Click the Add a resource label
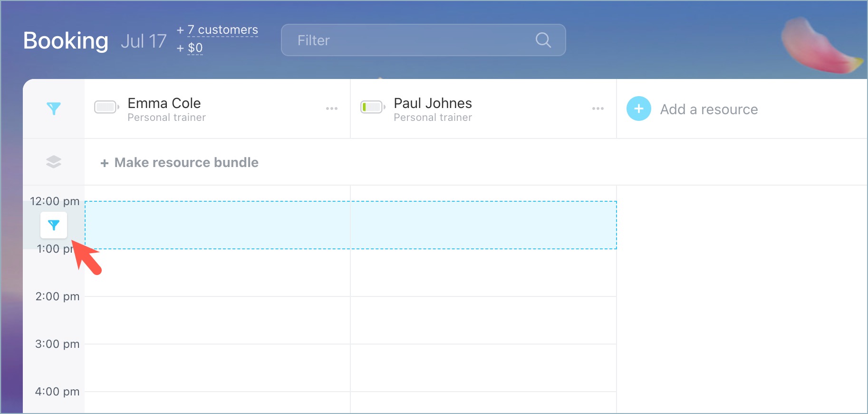Screen dimensions: 868x414 [x=709, y=109]
